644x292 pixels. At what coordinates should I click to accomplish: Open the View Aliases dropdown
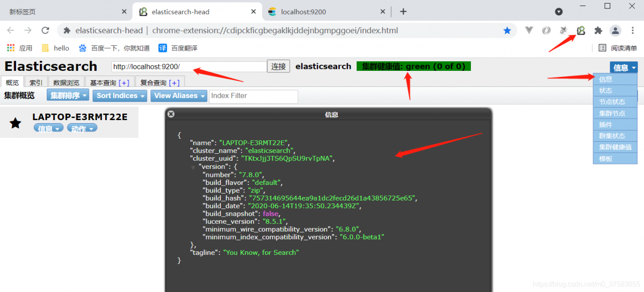click(179, 95)
